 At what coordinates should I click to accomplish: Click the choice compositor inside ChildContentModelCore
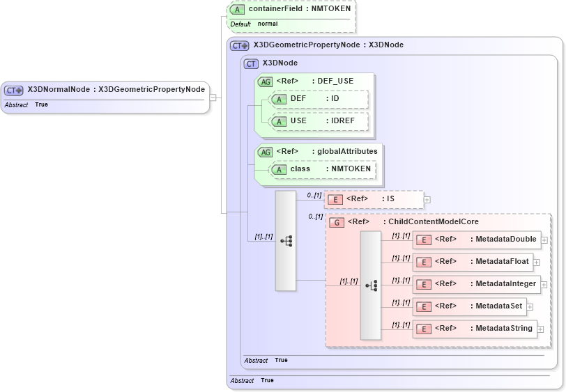point(371,285)
